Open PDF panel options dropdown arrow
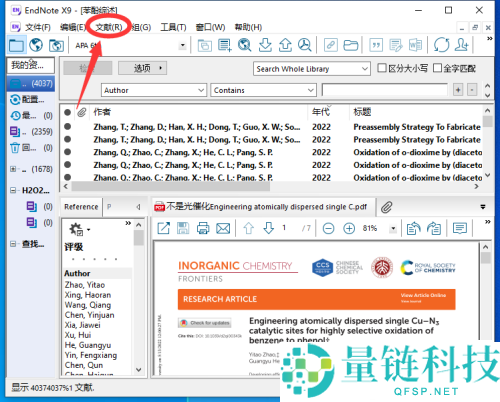Viewport: 500px width, 402px height. tap(483, 207)
